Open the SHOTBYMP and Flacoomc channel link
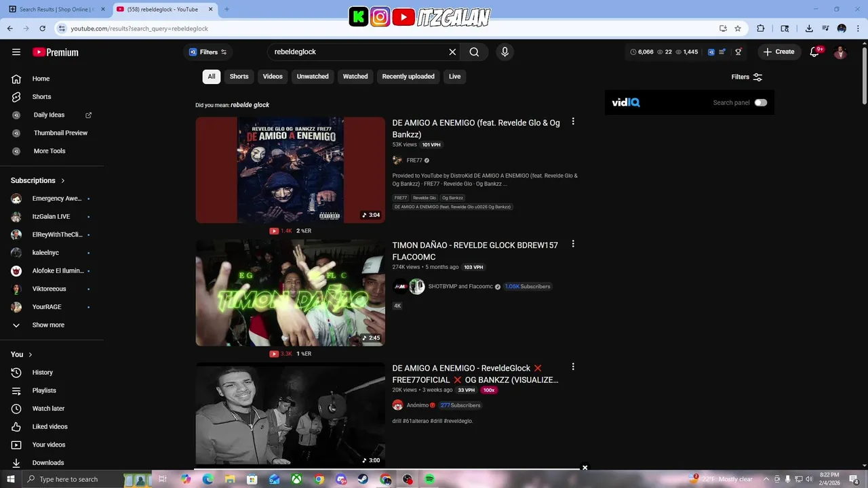This screenshot has width=868, height=488. point(460,287)
